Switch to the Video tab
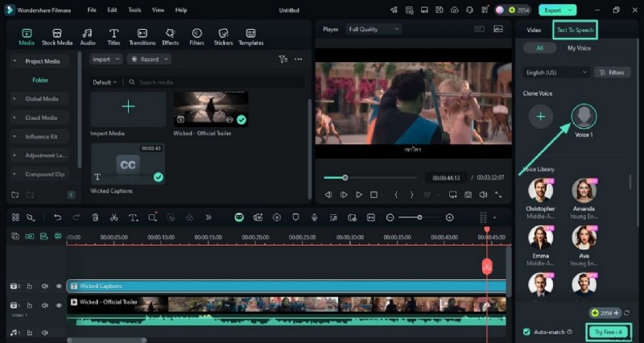The width and height of the screenshot is (644, 343). [534, 30]
